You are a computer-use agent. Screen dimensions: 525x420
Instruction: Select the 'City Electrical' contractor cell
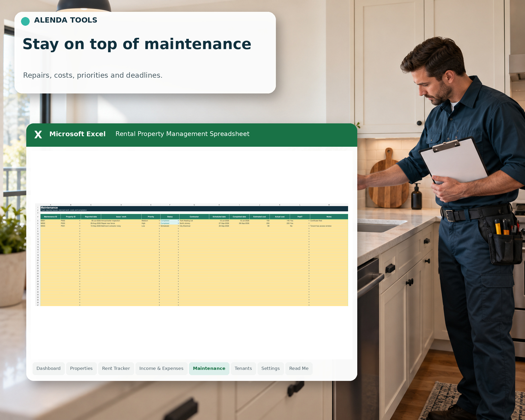point(194,226)
